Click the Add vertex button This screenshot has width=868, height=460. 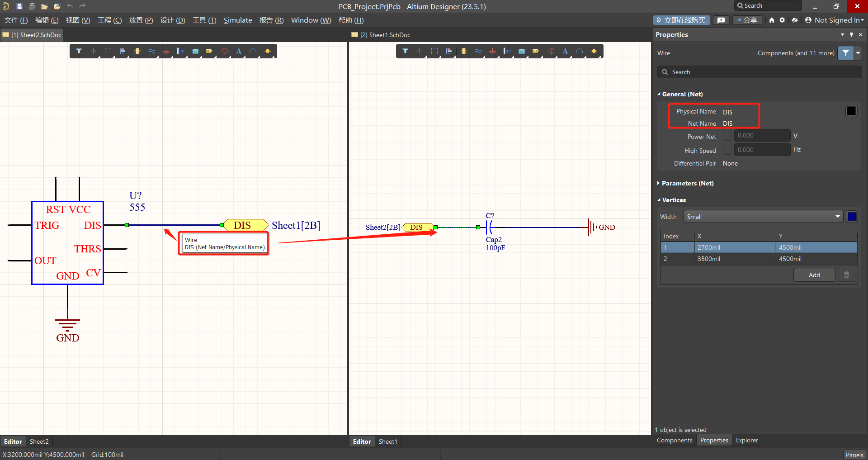[x=814, y=275]
